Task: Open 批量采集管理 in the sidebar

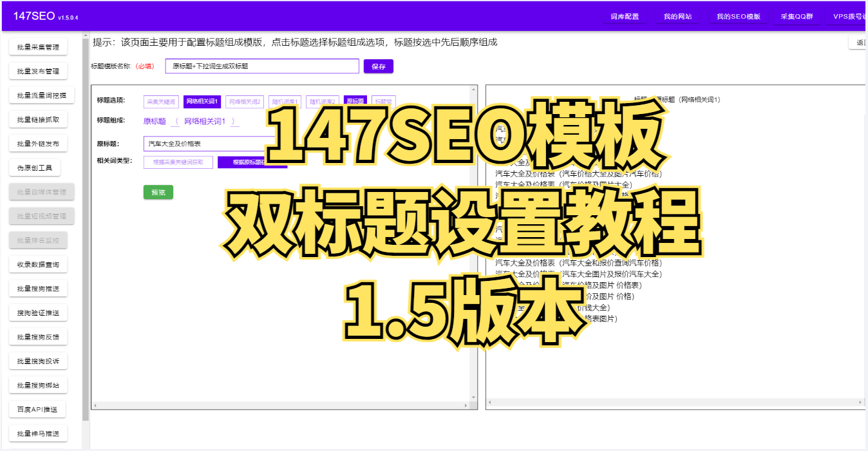Action: click(x=38, y=47)
